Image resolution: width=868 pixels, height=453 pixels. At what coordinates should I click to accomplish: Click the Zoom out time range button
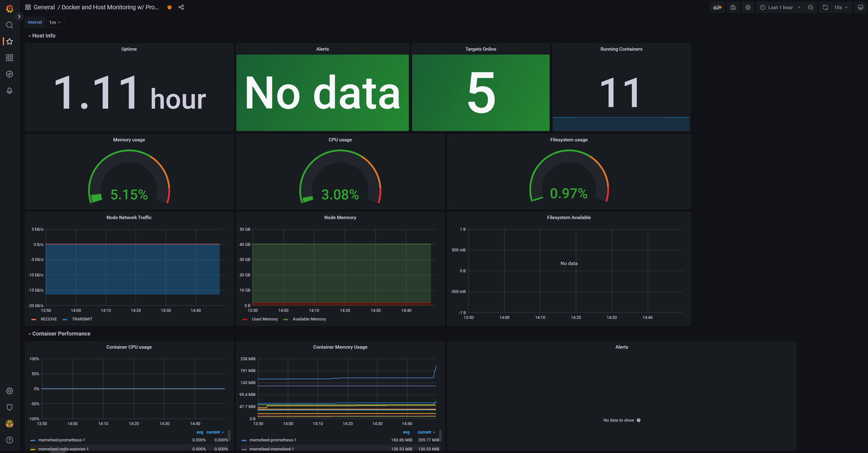810,8
